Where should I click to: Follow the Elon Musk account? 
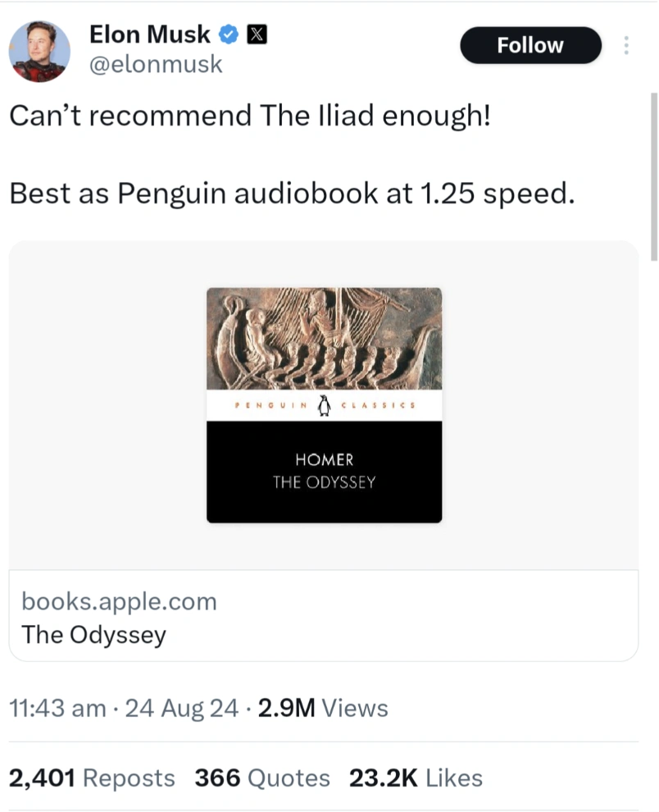530,45
